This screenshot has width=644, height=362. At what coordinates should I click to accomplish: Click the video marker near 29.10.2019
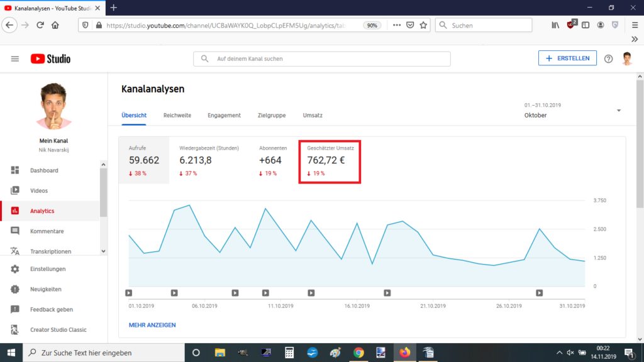click(539, 293)
